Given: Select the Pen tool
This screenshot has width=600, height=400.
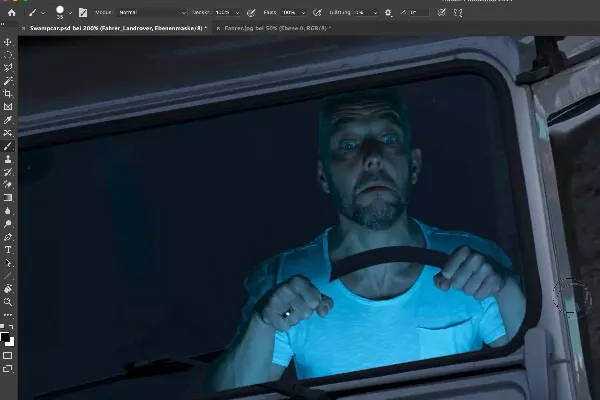Looking at the screenshot, I should coord(8,237).
